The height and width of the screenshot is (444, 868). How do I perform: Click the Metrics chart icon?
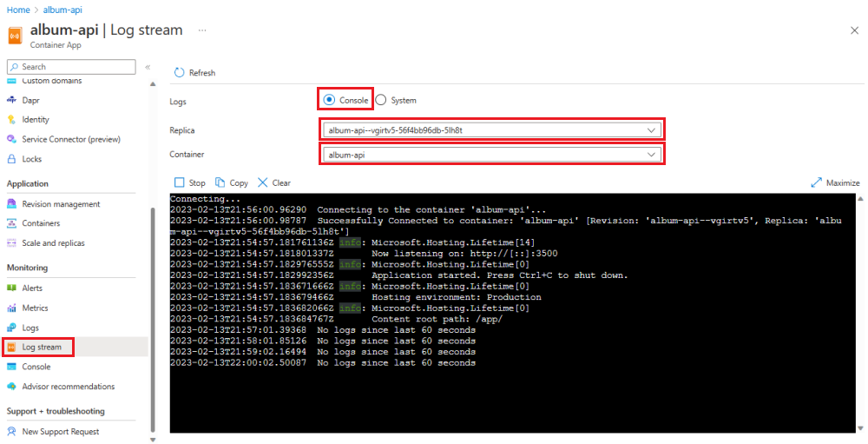coord(11,308)
